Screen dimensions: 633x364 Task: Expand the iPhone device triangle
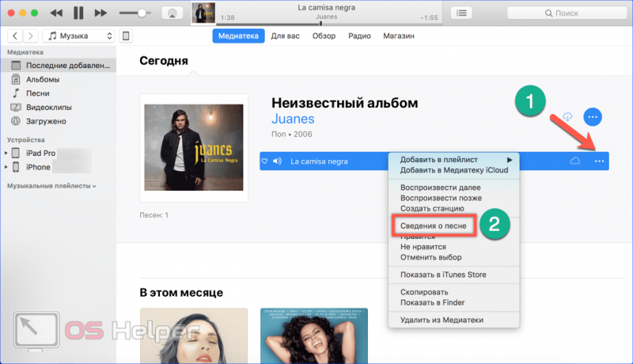pyautogui.click(x=6, y=167)
